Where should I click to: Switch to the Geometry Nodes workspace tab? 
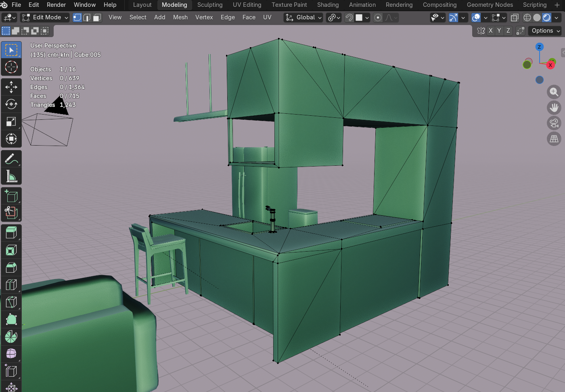490,5
